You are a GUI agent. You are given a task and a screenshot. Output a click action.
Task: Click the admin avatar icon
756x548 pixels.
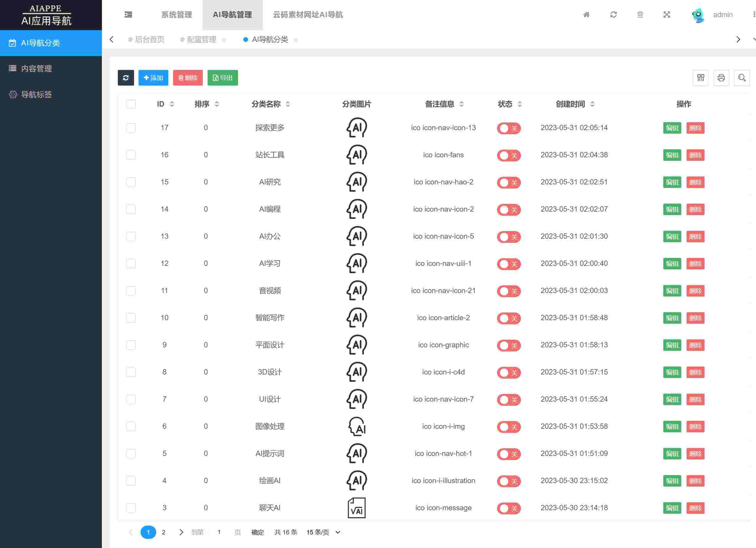tap(697, 15)
